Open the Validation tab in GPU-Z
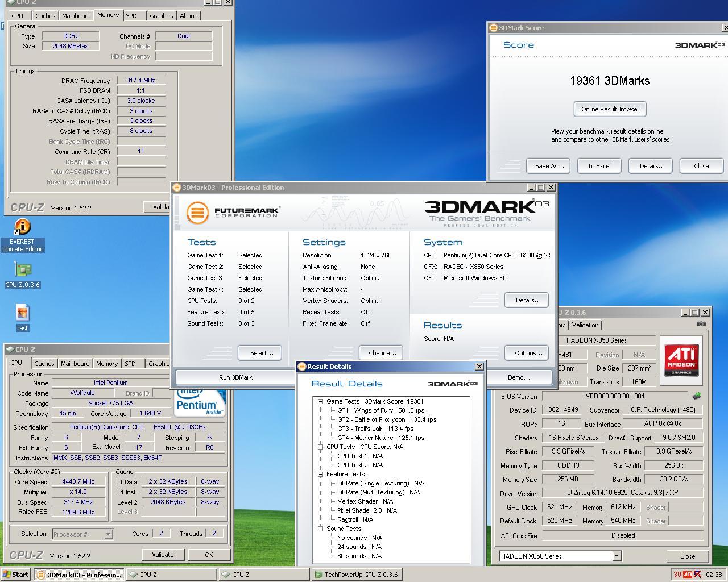The width and height of the screenshot is (728, 582). click(x=585, y=325)
